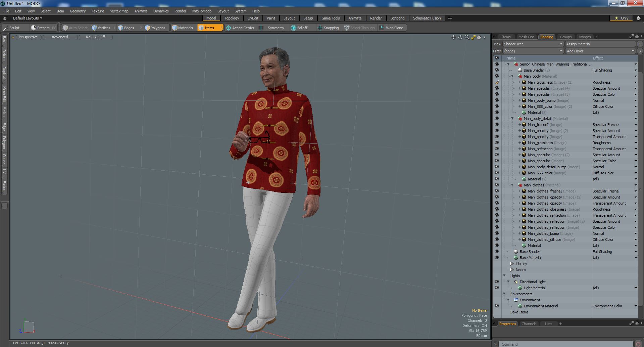This screenshot has width=644, height=347.
Task: Click into the Command input field
Action: (565, 344)
